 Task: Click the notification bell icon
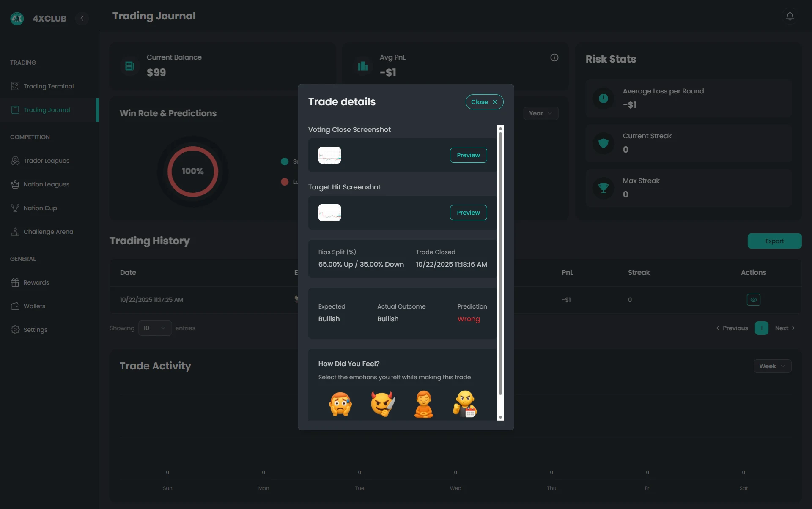[x=790, y=16]
